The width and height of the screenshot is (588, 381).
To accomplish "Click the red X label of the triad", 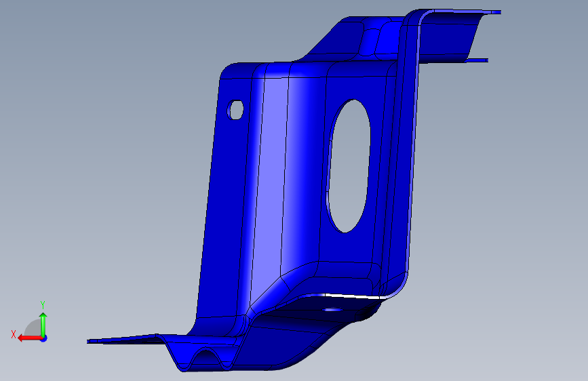I will click(14, 334).
